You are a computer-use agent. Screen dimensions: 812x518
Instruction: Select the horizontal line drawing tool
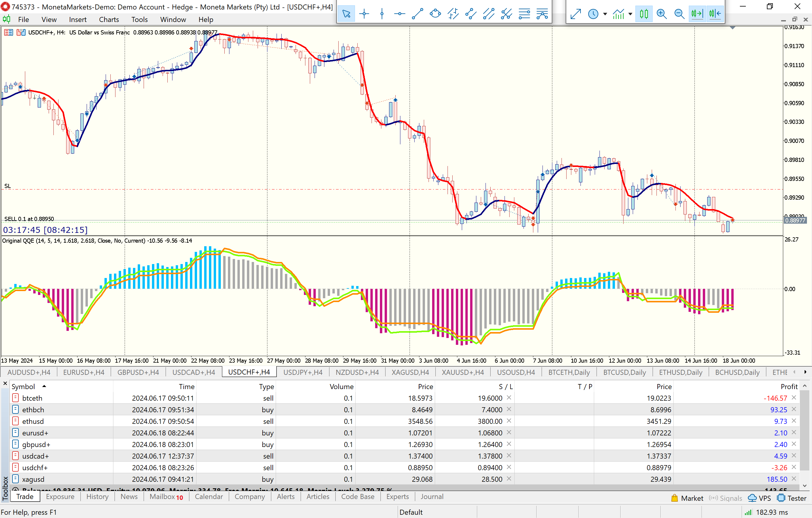[399, 14]
